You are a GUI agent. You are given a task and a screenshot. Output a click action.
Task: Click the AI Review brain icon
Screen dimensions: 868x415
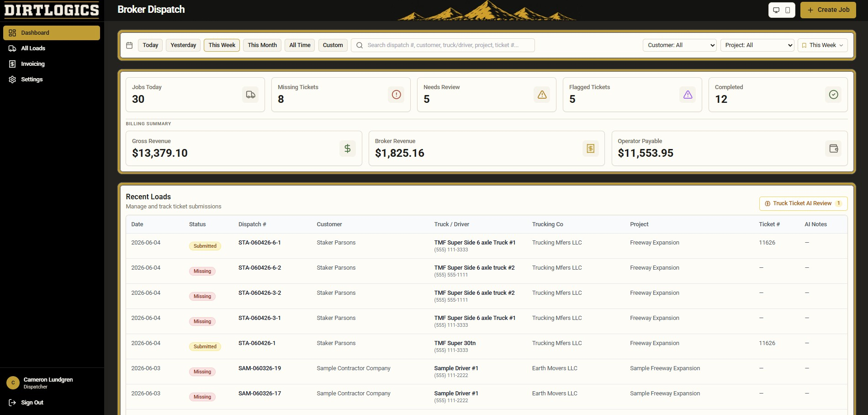767,203
